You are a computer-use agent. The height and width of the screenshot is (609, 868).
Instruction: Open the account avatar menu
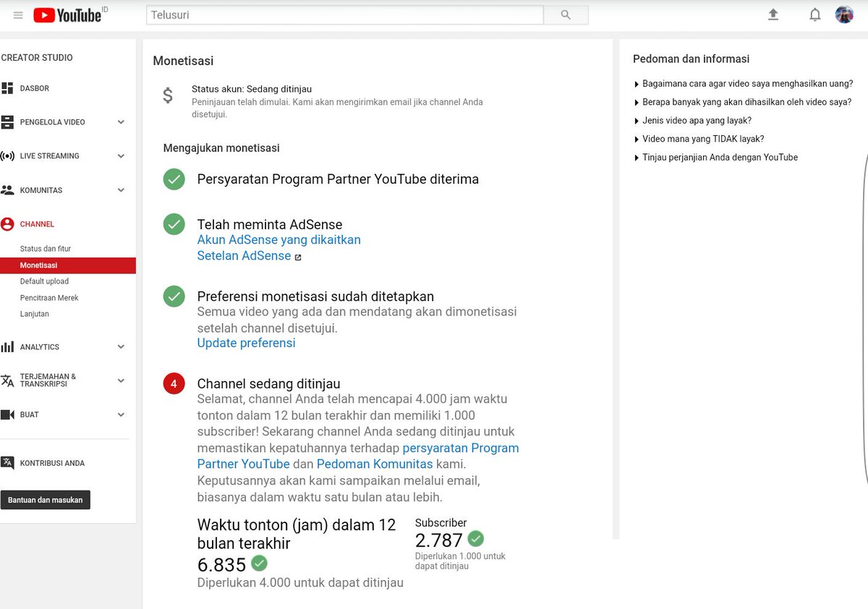tap(844, 14)
